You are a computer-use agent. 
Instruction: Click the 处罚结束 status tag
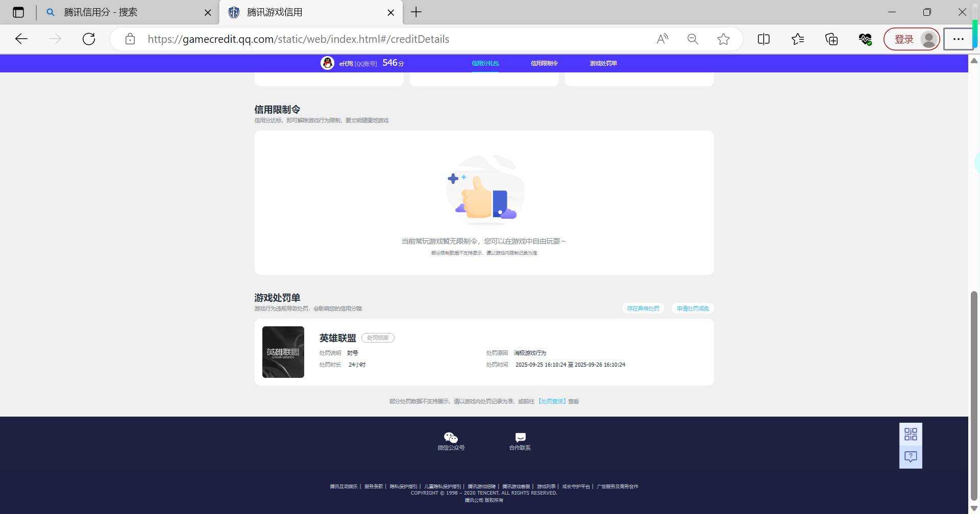[378, 338]
